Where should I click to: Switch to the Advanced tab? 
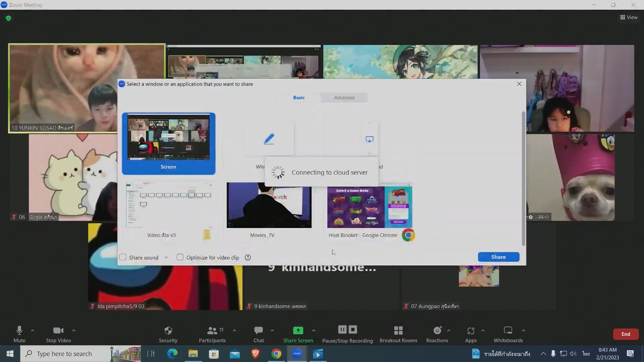click(x=344, y=98)
